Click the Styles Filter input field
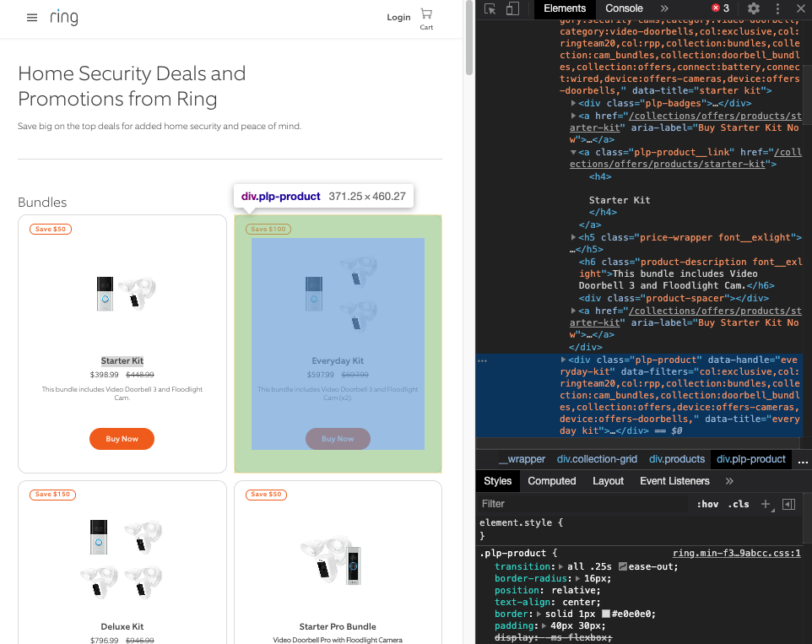The width and height of the screenshot is (812, 644). 582,504
